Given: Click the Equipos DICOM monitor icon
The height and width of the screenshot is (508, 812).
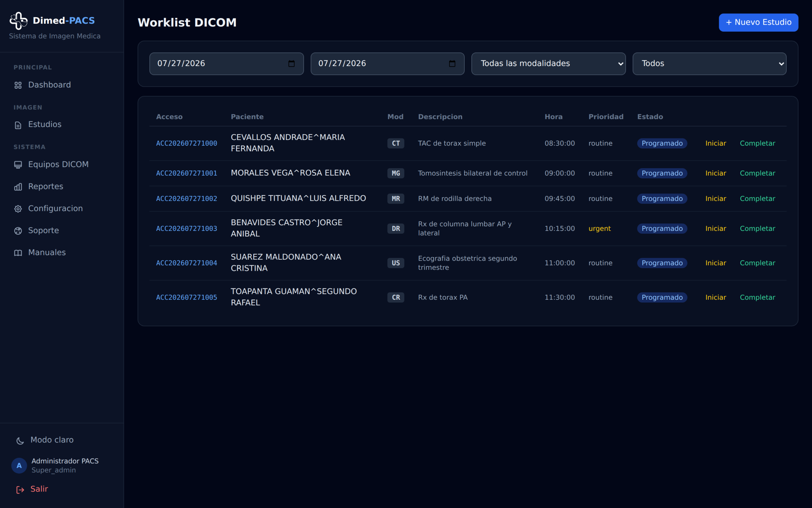Looking at the screenshot, I should pos(18,165).
